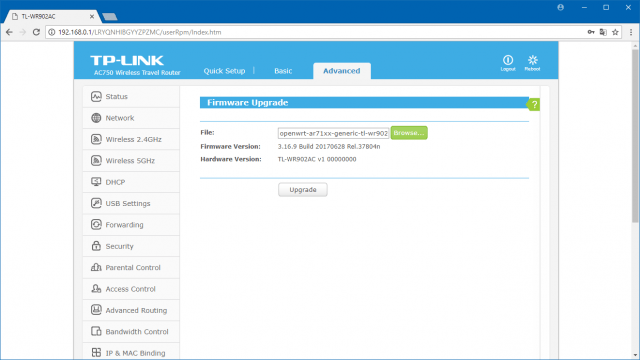Open Bandwidth Control section
This screenshot has width=640, height=360.
pos(131,331)
